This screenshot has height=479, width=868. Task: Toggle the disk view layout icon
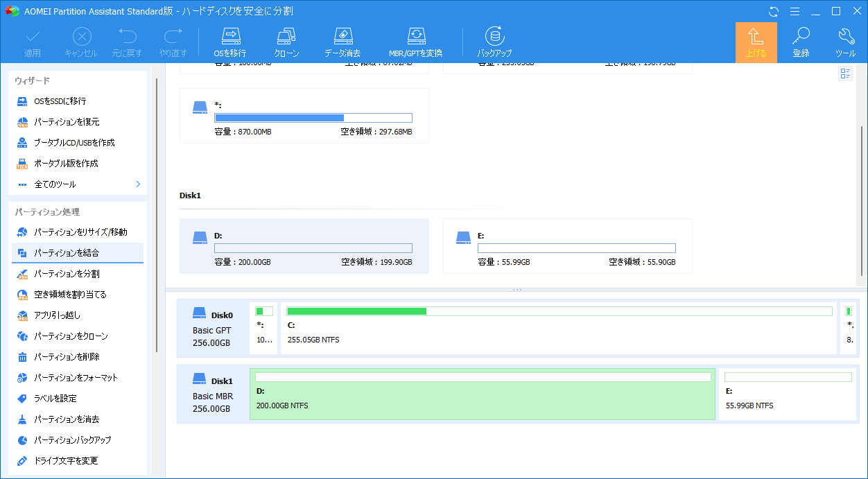tap(845, 74)
